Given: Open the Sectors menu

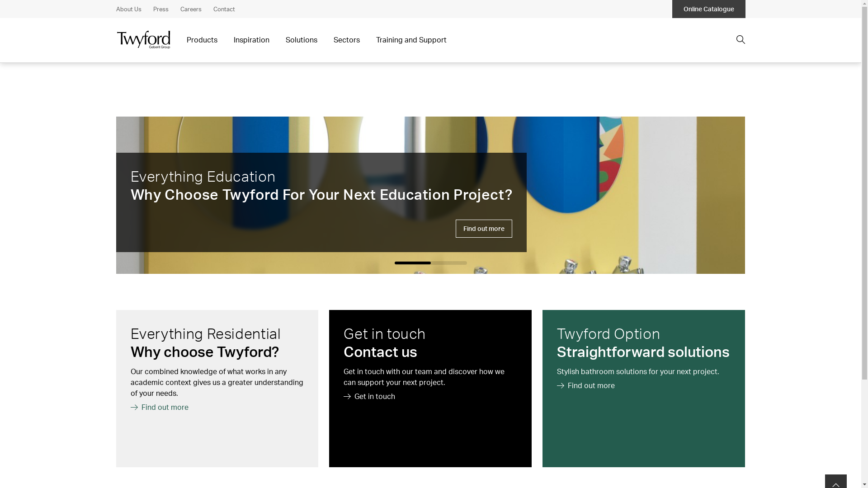Looking at the screenshot, I should pyautogui.click(x=346, y=40).
